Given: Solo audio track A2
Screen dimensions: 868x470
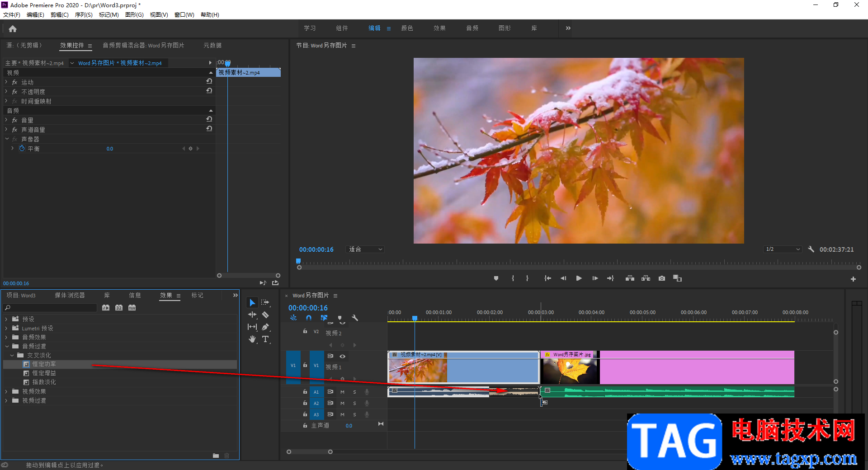Looking at the screenshot, I should (354, 403).
